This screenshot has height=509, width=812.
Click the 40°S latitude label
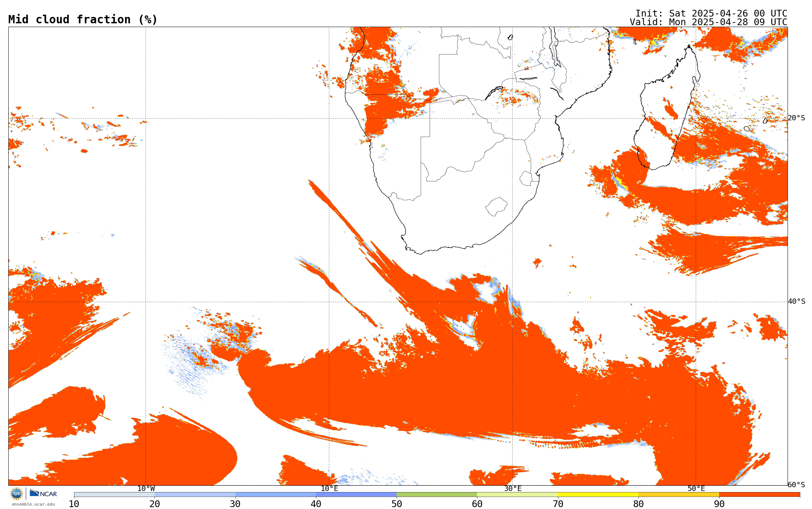click(797, 301)
